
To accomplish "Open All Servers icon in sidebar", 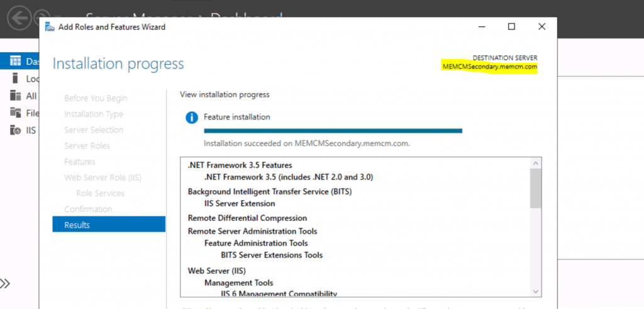I will (15, 95).
